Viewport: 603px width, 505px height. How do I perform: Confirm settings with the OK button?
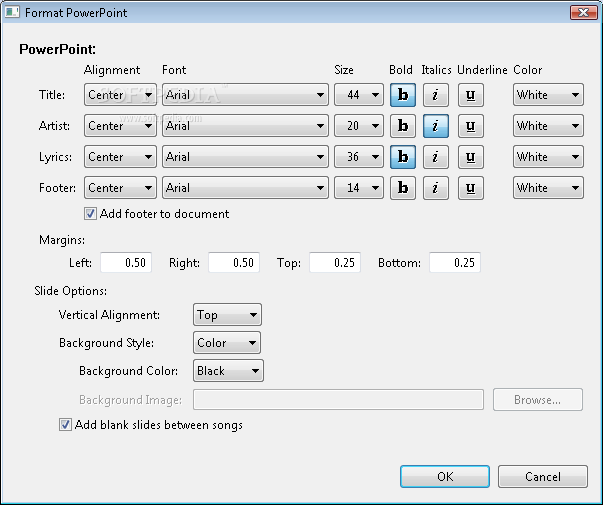coord(445,477)
